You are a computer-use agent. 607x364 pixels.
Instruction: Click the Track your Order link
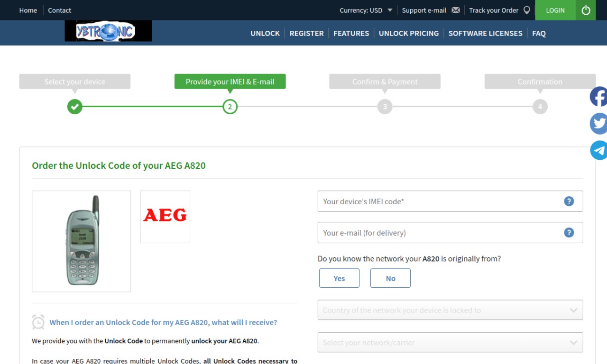tap(494, 10)
